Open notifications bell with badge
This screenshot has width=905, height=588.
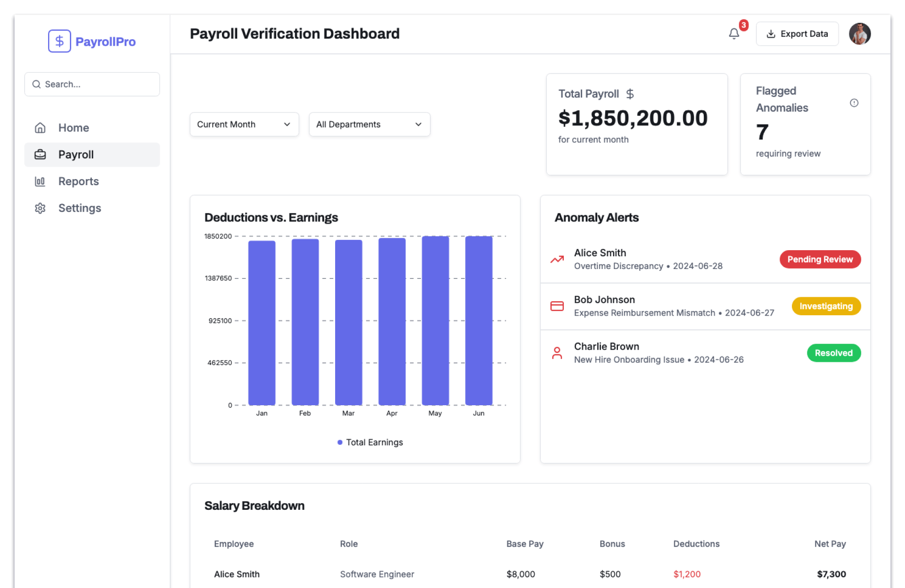[x=734, y=34]
